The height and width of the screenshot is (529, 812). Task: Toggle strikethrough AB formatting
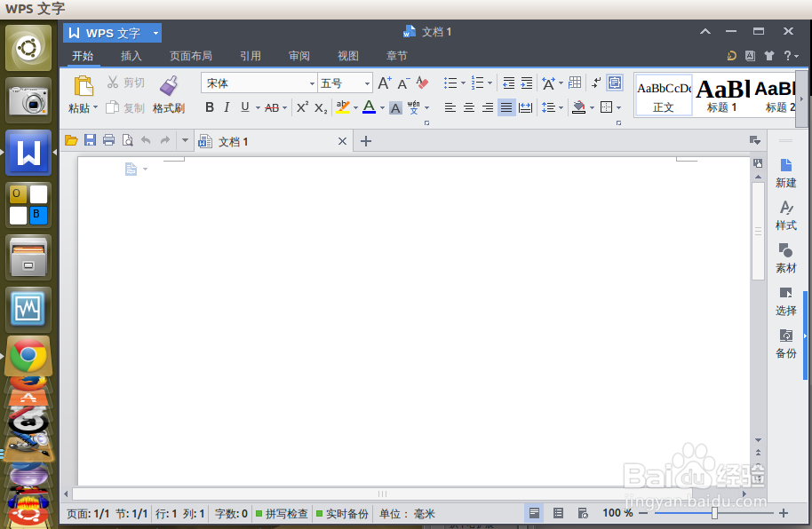[272, 107]
